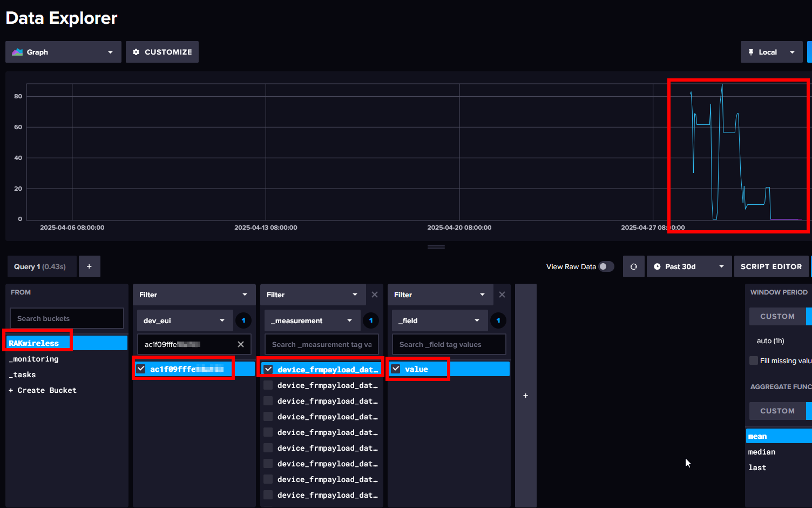Open the Local timezone dropdown
The image size is (812, 508).
coord(772,52)
